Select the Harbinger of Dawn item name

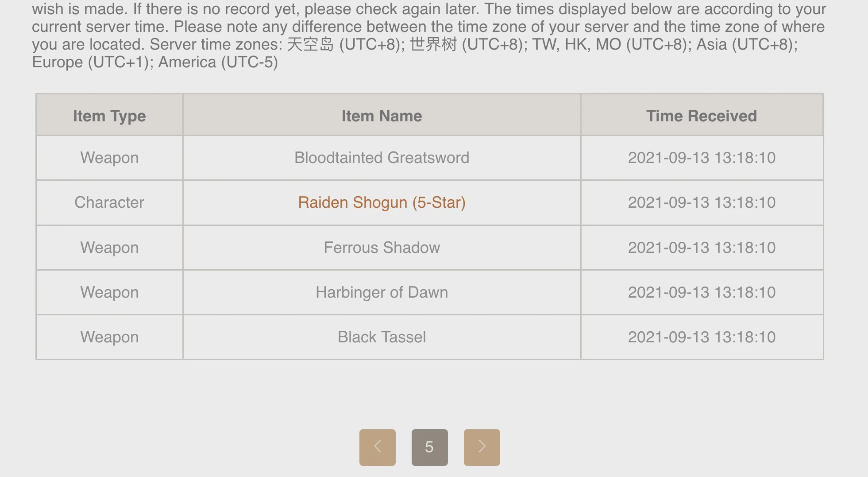point(382,292)
